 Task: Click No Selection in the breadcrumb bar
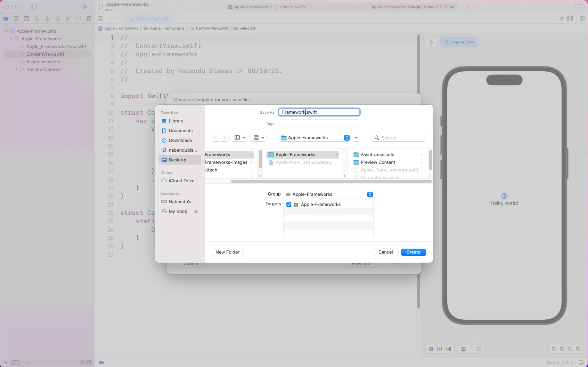245,28
